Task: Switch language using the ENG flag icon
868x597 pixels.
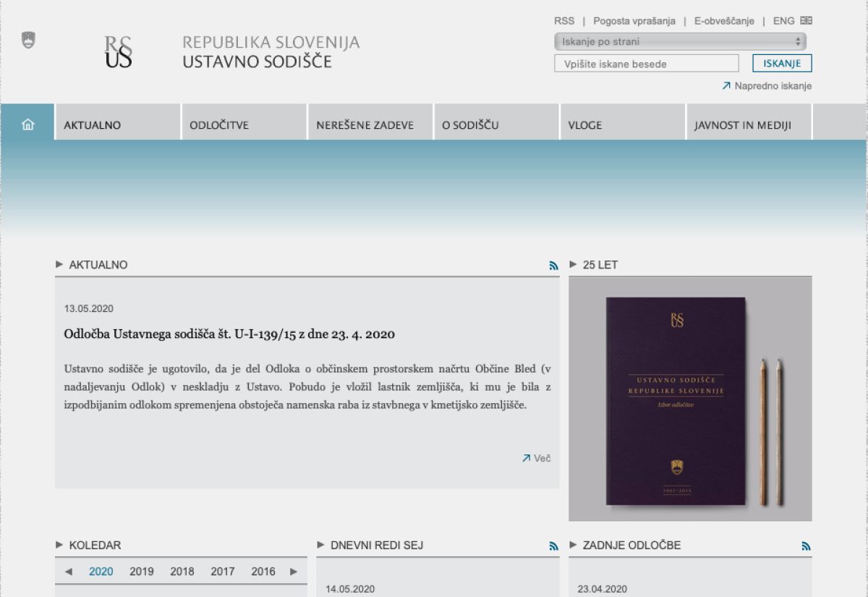Action: click(x=806, y=21)
